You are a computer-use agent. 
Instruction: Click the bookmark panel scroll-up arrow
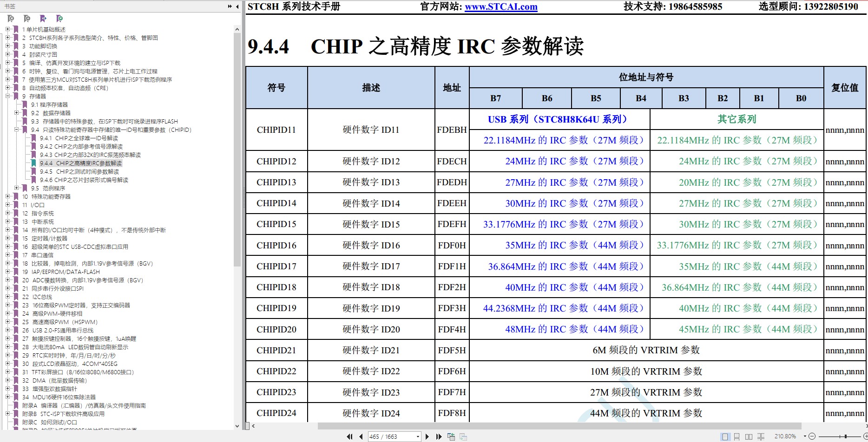[x=237, y=29]
